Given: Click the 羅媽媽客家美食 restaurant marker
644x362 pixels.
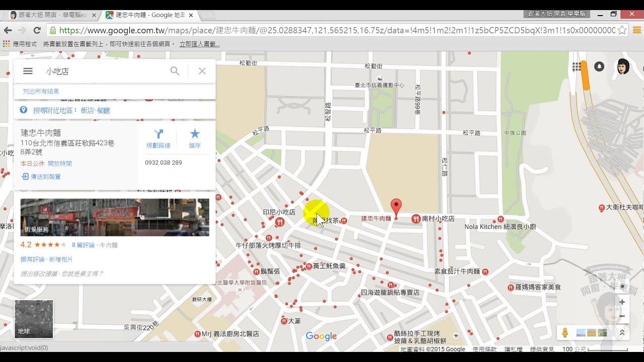Looking at the screenshot, I should [x=511, y=287].
